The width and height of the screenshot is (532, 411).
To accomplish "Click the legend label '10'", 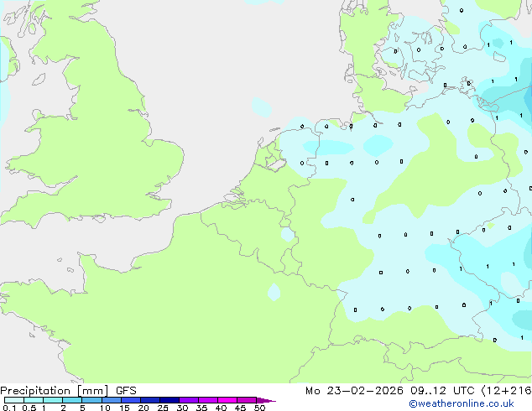I will coord(105,408).
